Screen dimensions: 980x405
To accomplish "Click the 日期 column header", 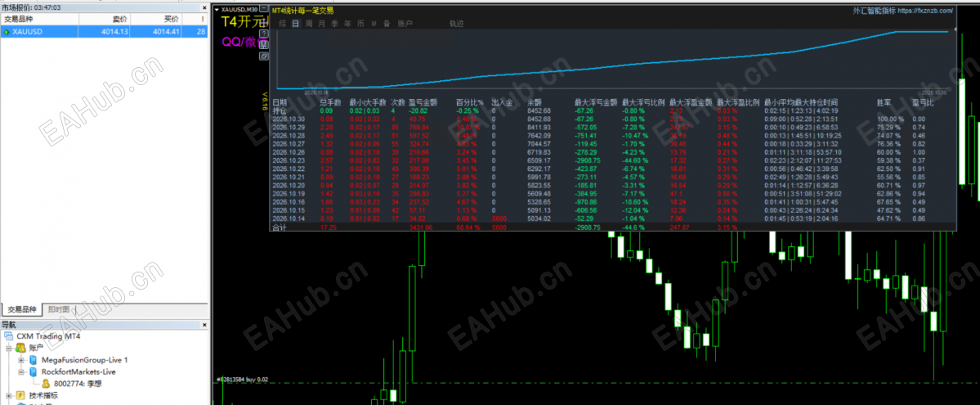I will tap(280, 102).
